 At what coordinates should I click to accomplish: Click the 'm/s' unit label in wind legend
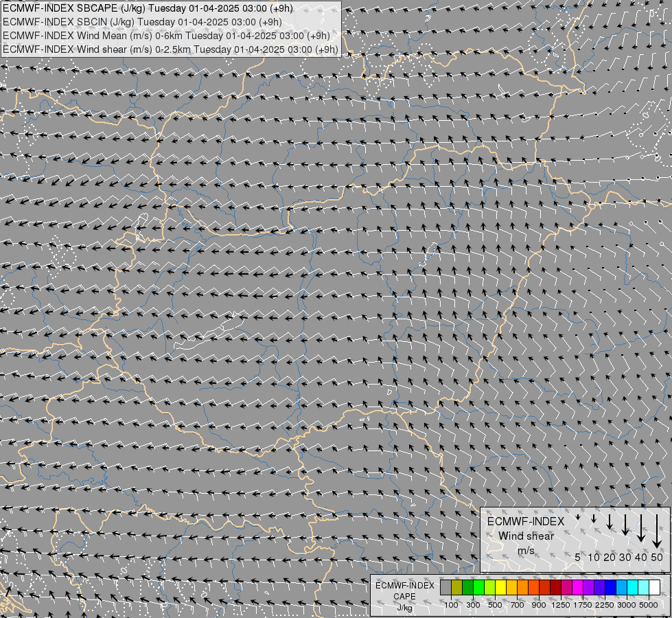526,550
